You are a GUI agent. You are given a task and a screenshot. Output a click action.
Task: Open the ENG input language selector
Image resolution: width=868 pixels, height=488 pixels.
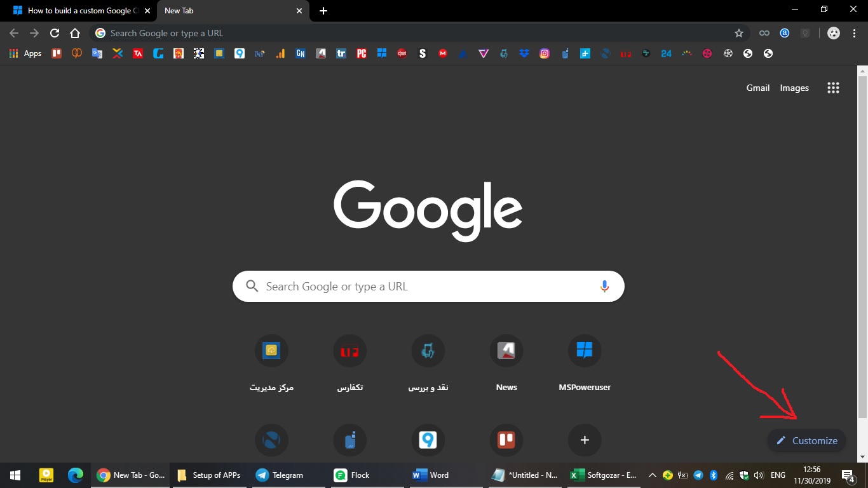coord(778,475)
